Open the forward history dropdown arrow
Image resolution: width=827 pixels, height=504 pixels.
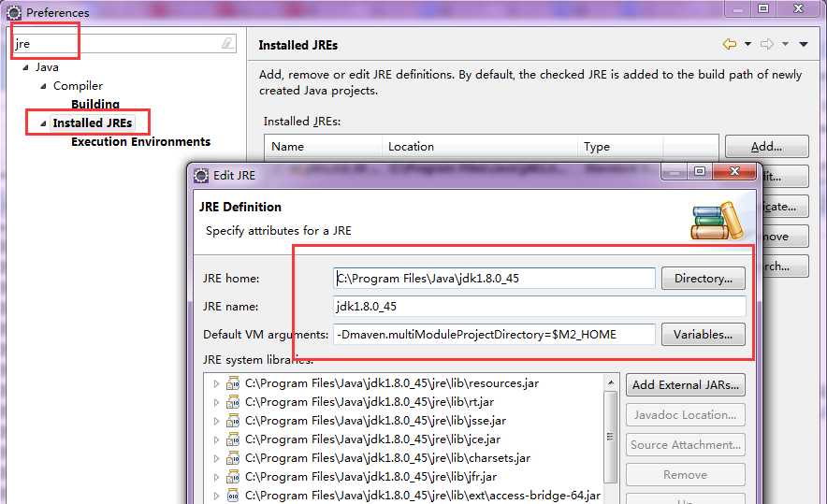785,44
